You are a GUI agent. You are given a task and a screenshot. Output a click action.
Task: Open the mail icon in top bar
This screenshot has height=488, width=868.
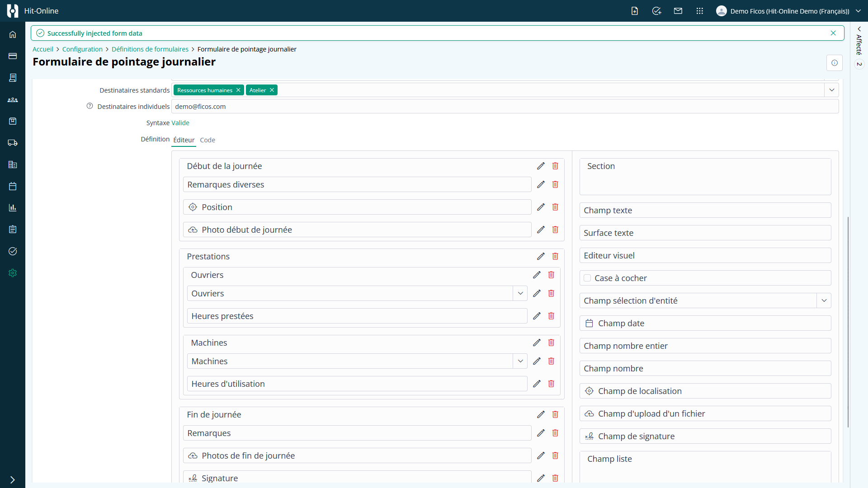[678, 11]
